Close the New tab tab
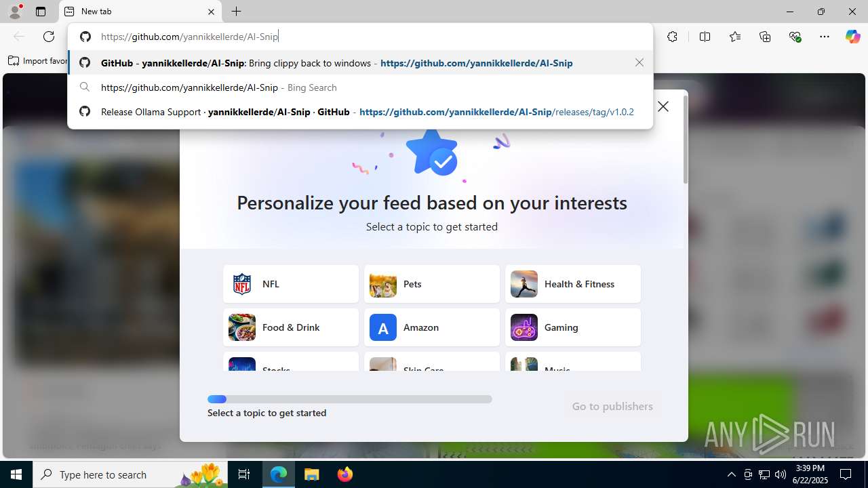This screenshot has width=868, height=488. tap(211, 12)
